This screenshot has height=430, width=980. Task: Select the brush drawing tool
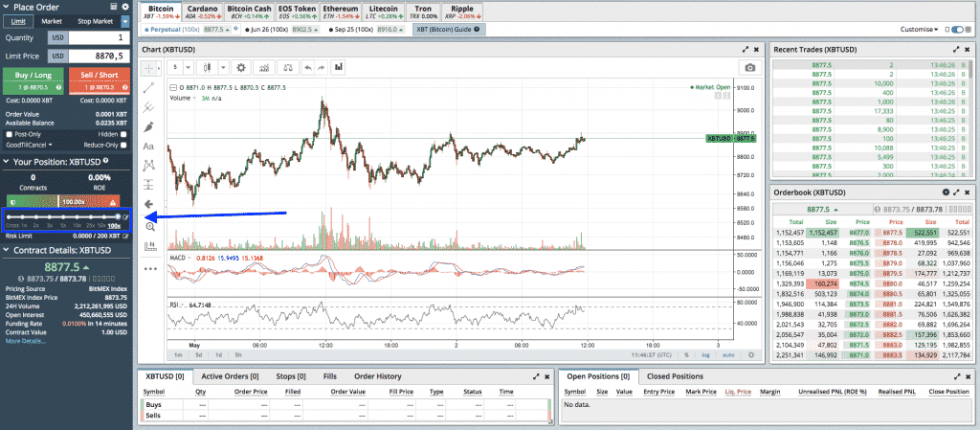(x=148, y=126)
